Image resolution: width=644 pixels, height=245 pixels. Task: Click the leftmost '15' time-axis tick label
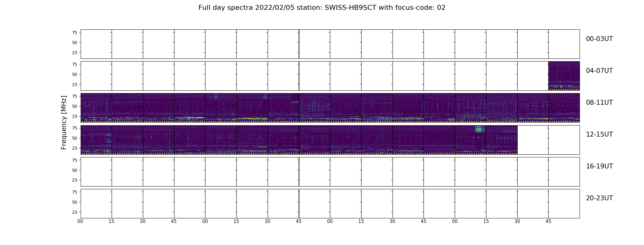[111, 221]
